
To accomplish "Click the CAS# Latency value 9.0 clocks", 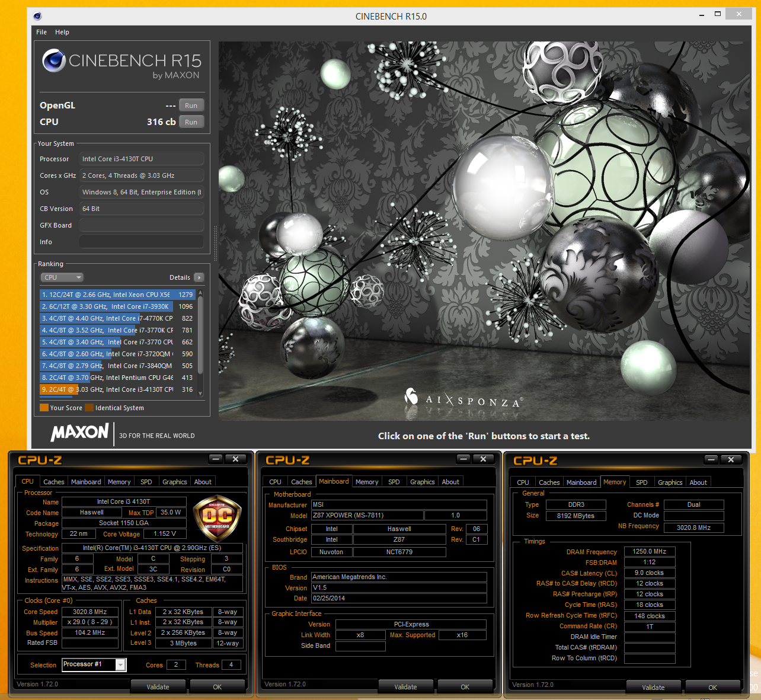I will [650, 573].
